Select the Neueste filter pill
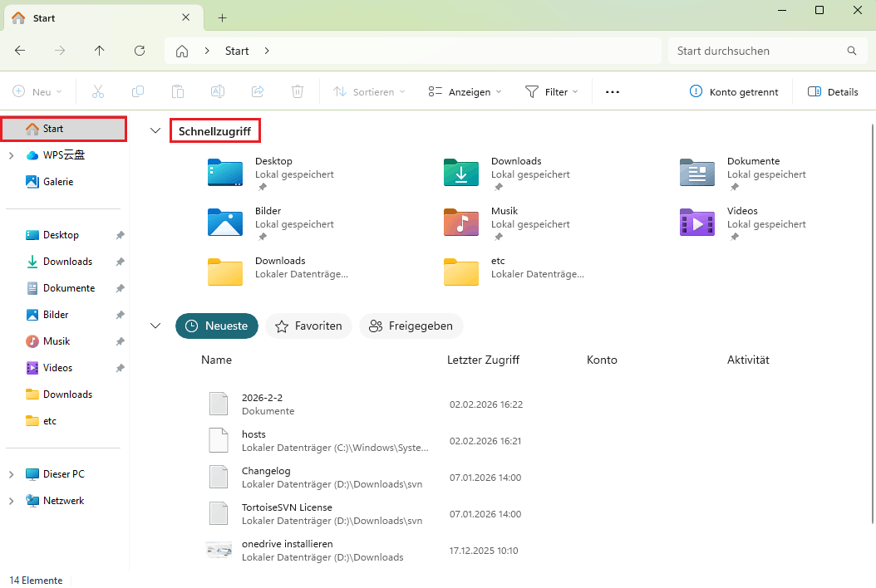Image resolution: width=876 pixels, height=588 pixels. (217, 326)
